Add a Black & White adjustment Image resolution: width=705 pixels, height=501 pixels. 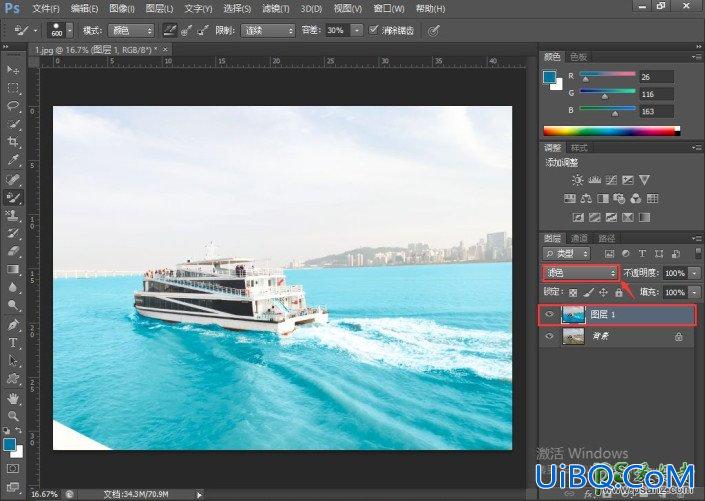pyautogui.click(x=603, y=198)
